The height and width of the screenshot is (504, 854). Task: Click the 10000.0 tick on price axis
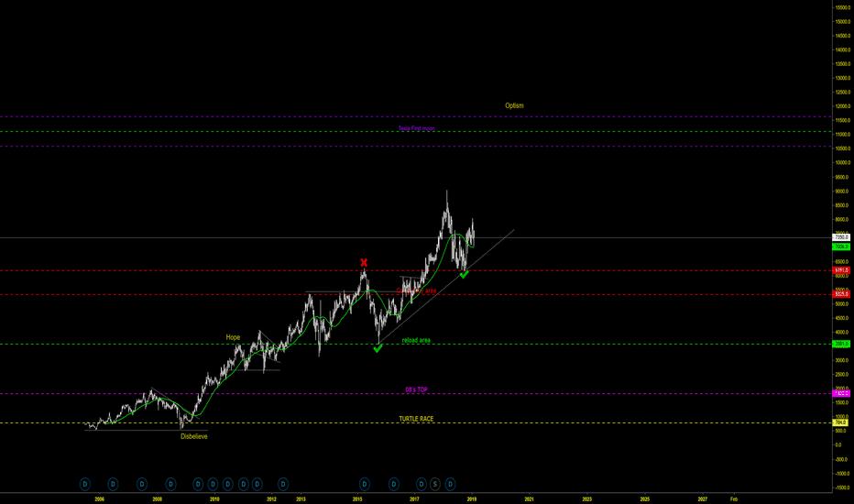(x=843, y=163)
